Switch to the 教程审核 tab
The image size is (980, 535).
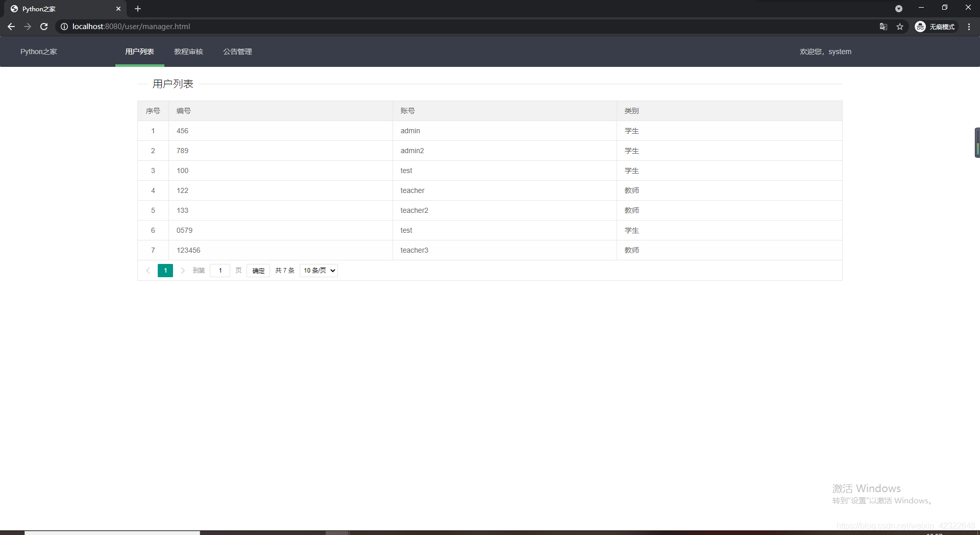(x=189, y=52)
